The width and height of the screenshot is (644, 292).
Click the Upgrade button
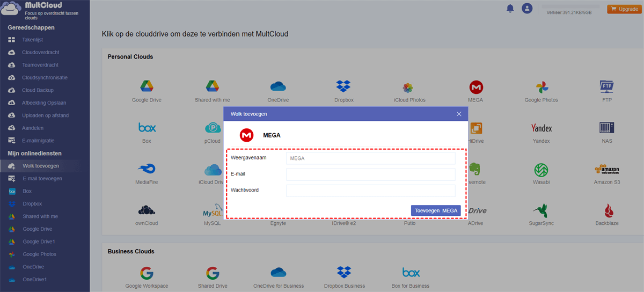[624, 9]
